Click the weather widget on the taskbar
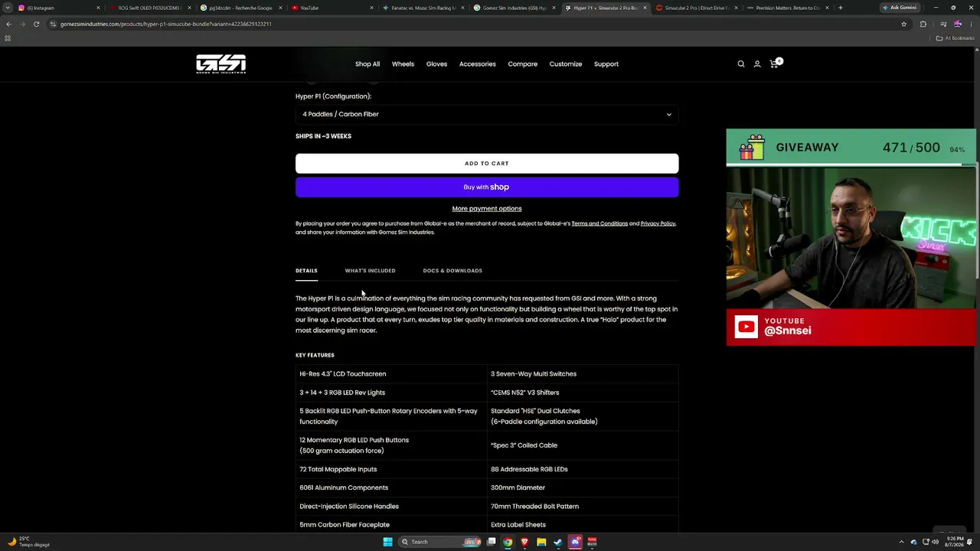This screenshot has height=551, width=980. [x=29, y=542]
